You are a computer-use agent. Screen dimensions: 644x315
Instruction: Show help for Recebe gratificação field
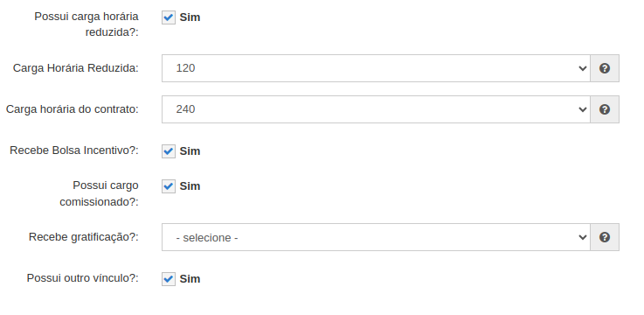point(604,237)
